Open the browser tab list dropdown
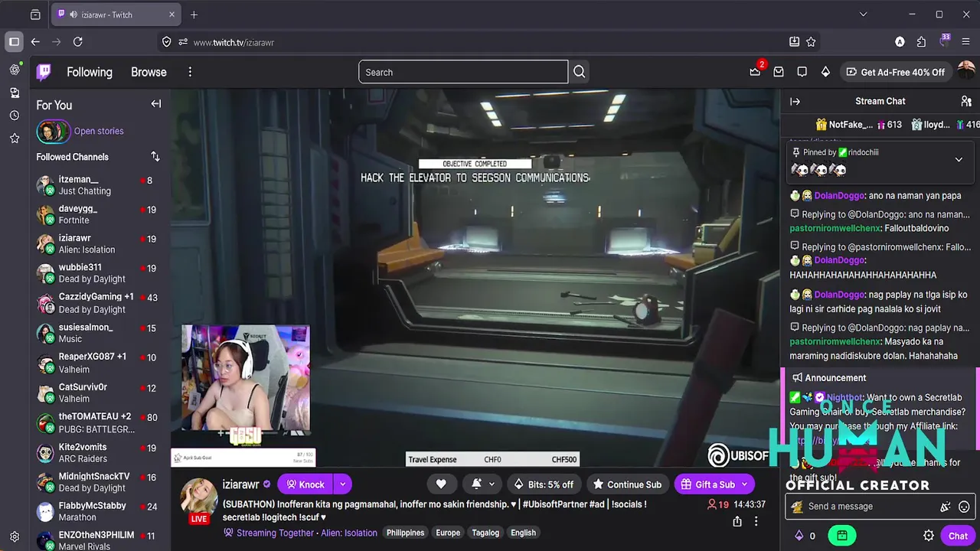980x551 pixels. tap(863, 15)
